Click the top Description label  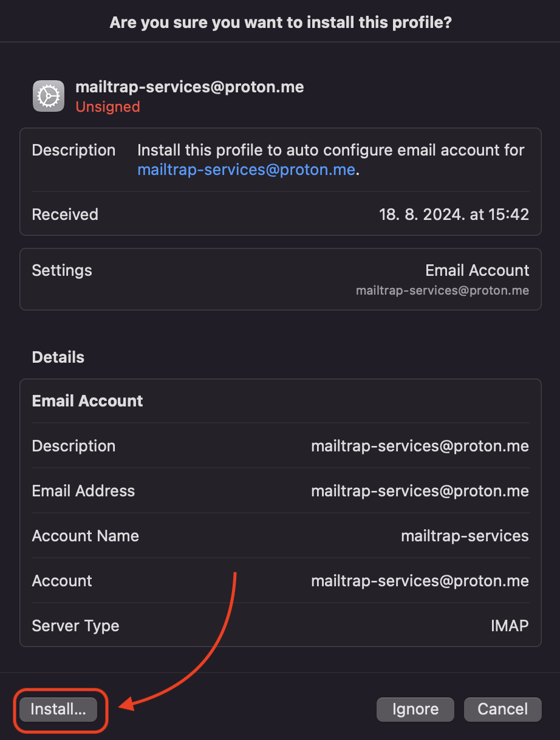(x=73, y=150)
